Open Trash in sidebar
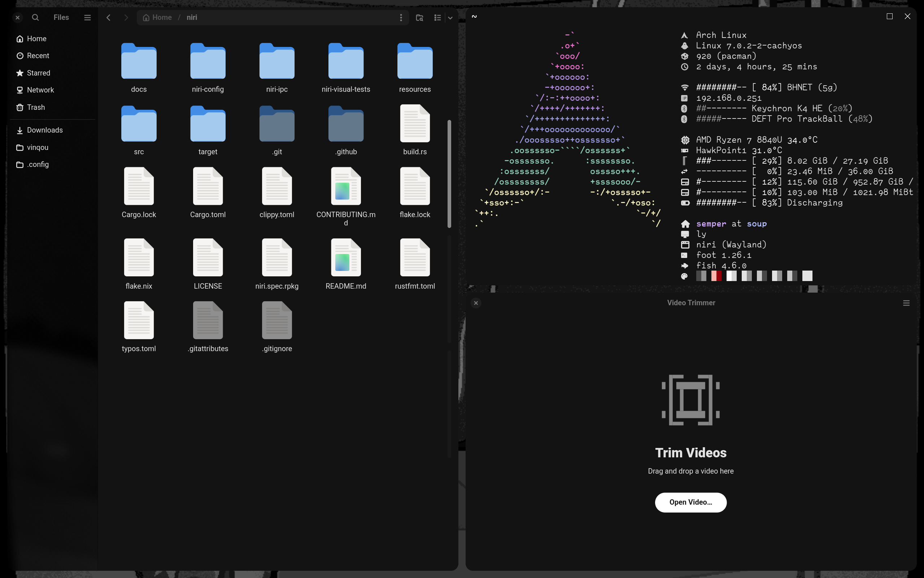The image size is (924, 578). (x=53, y=107)
